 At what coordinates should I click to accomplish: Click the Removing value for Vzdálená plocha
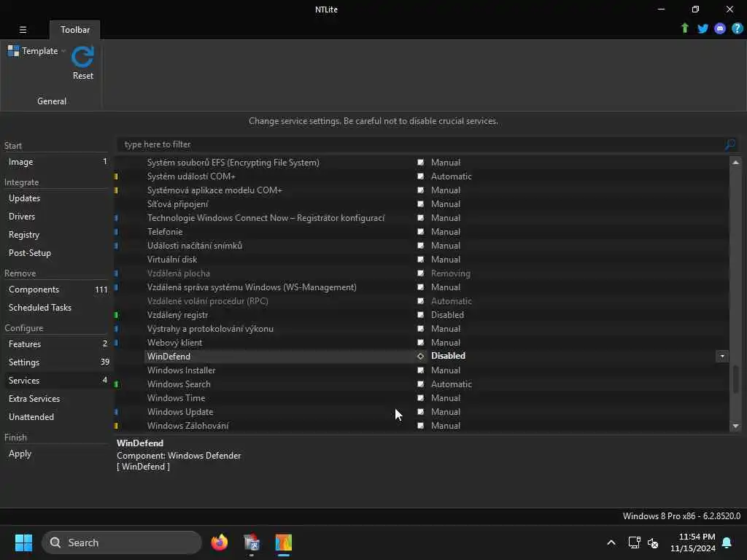451,273
